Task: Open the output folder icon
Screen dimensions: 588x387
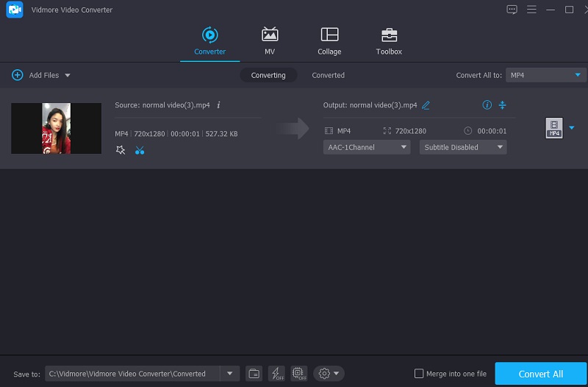Action: tap(254, 374)
